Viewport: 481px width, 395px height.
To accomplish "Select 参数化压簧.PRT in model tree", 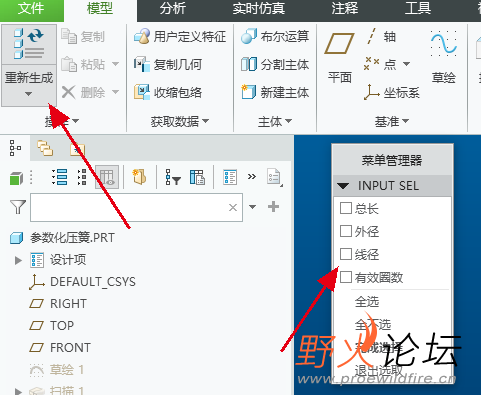I will [x=62, y=238].
